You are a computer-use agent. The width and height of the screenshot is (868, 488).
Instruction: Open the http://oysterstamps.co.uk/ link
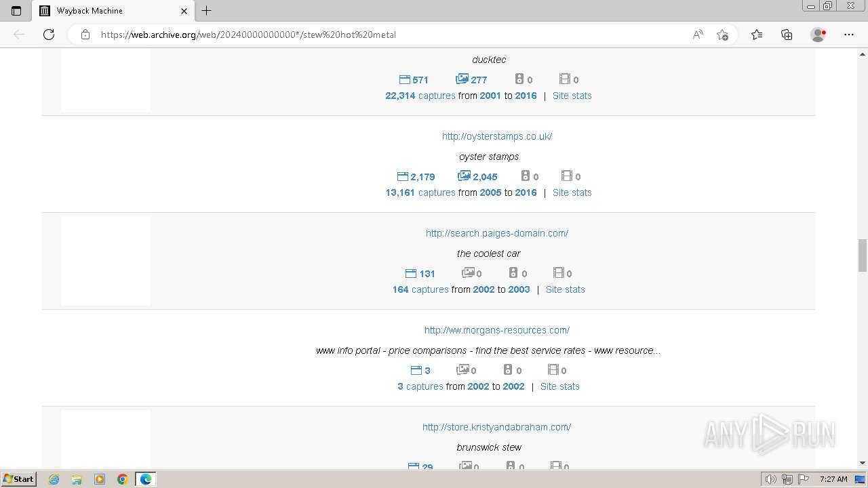coord(497,136)
